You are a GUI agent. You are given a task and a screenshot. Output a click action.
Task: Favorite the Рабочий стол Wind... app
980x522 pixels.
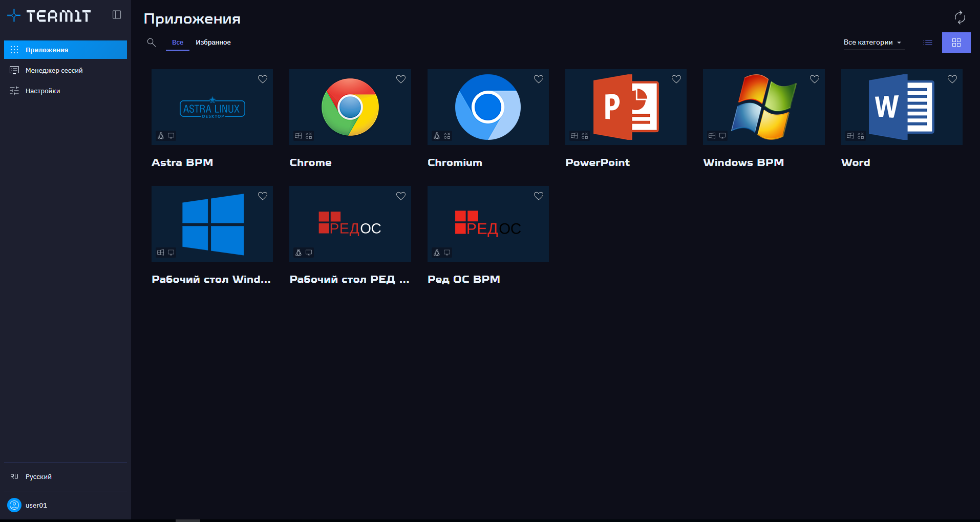[263, 196]
